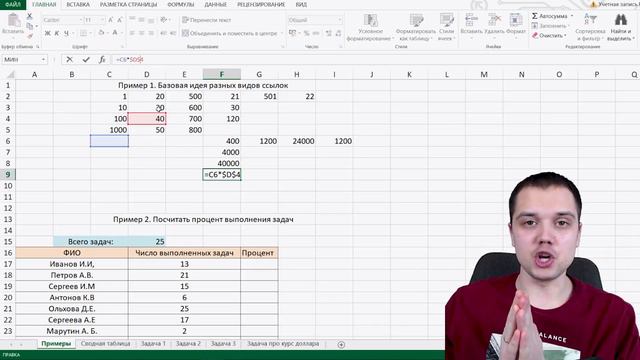Viewport: 640px width, 360px height.
Task: Switch to the ВСТАВКА ribbon tab
Action: pyautogui.click(x=78, y=4)
